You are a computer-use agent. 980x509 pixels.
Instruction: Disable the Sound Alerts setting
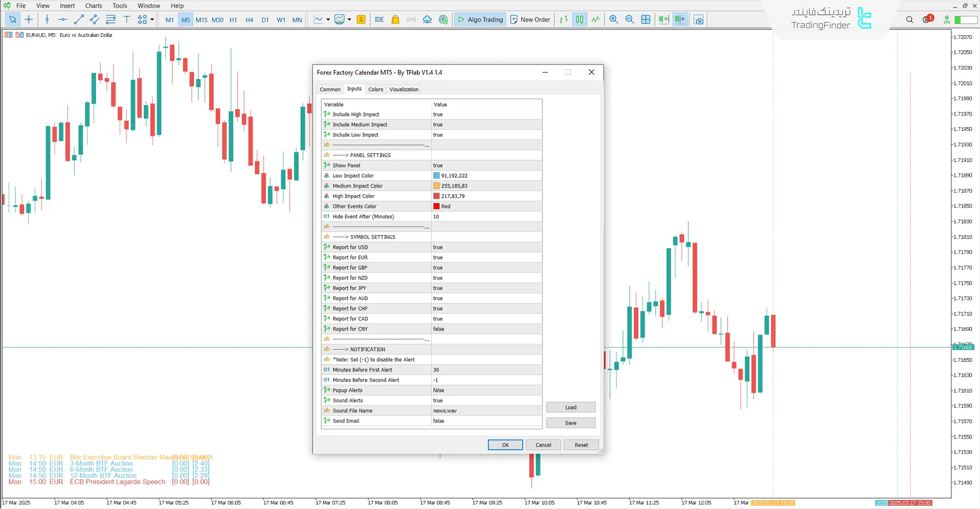coord(486,400)
